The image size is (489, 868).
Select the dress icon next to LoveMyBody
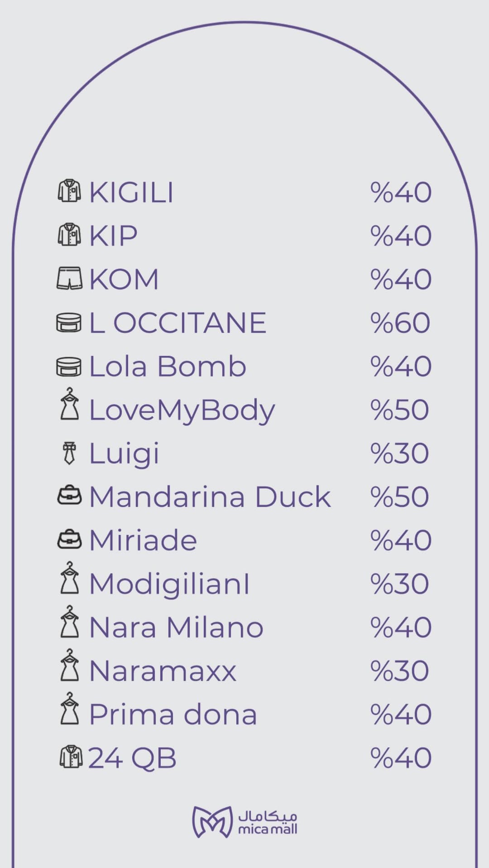(x=69, y=404)
